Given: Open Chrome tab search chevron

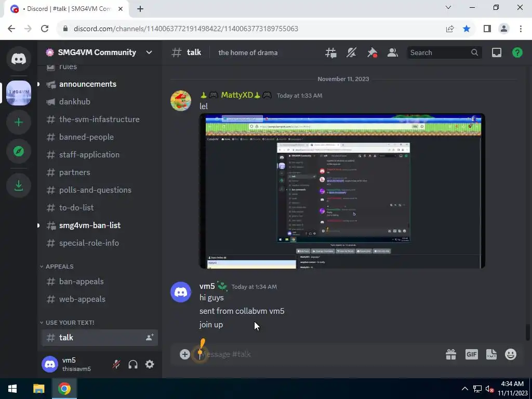Looking at the screenshot, I should point(448,7).
